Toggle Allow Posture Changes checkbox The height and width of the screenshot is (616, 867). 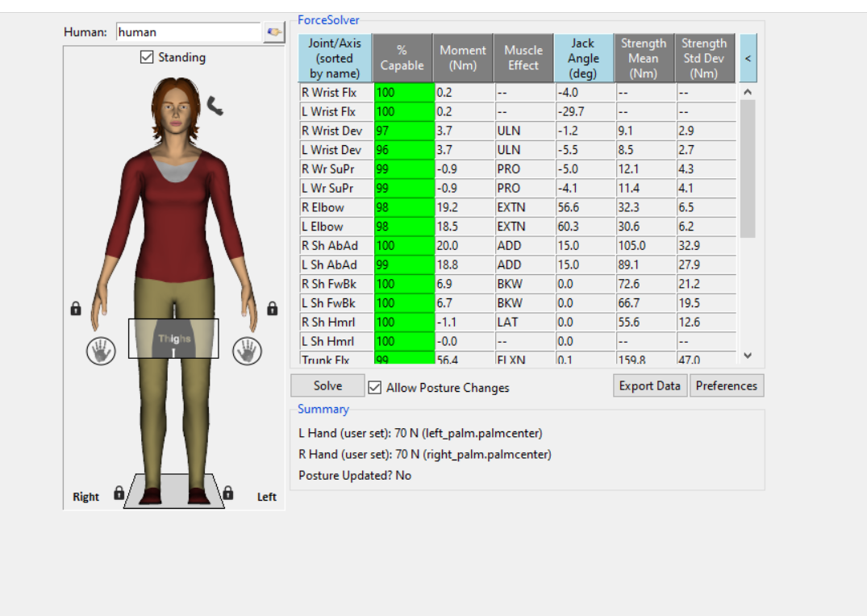tap(375, 388)
